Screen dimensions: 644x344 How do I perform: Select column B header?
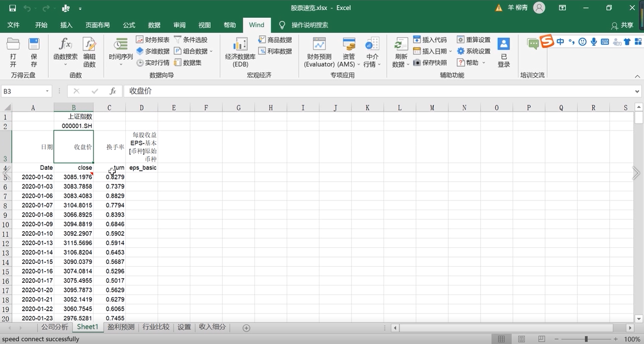click(x=74, y=107)
